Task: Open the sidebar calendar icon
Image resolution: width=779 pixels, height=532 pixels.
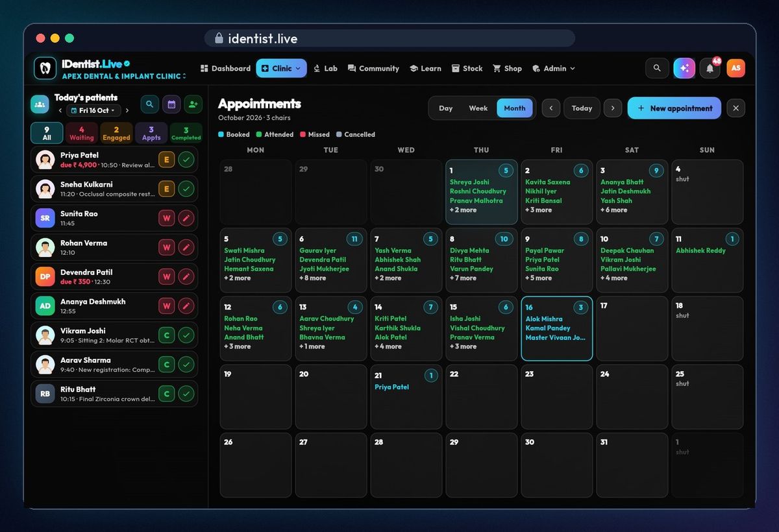Action: [171, 104]
